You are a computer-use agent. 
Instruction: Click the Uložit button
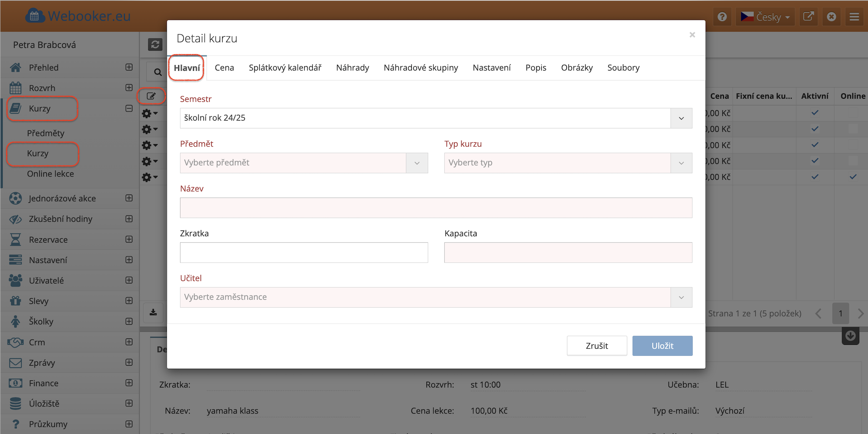(x=662, y=346)
